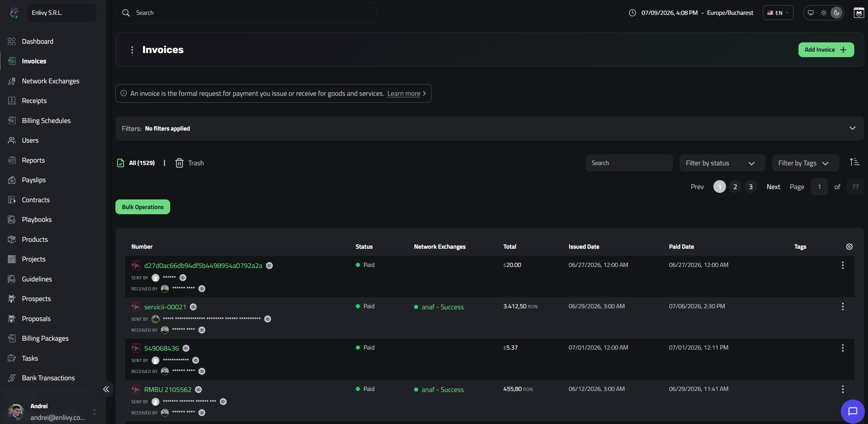This screenshot has height=424, width=868.
Task: Open Filter by status dropdown
Action: coord(722,163)
